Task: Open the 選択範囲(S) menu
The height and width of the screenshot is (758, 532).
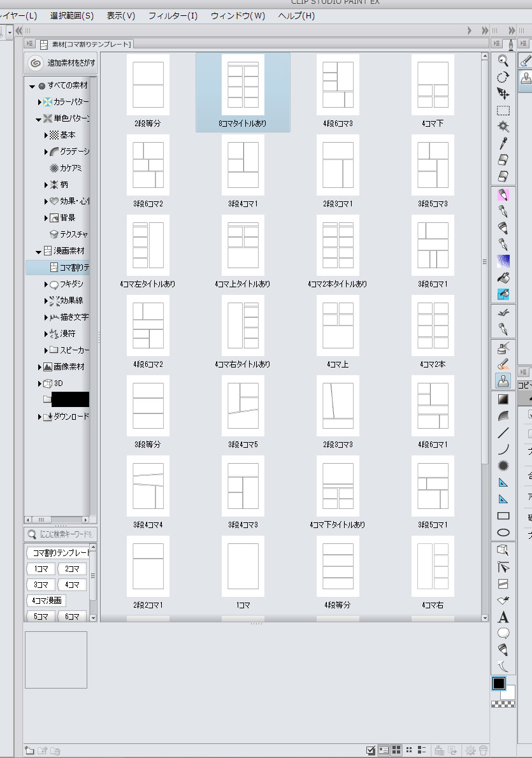Action: coord(72,16)
